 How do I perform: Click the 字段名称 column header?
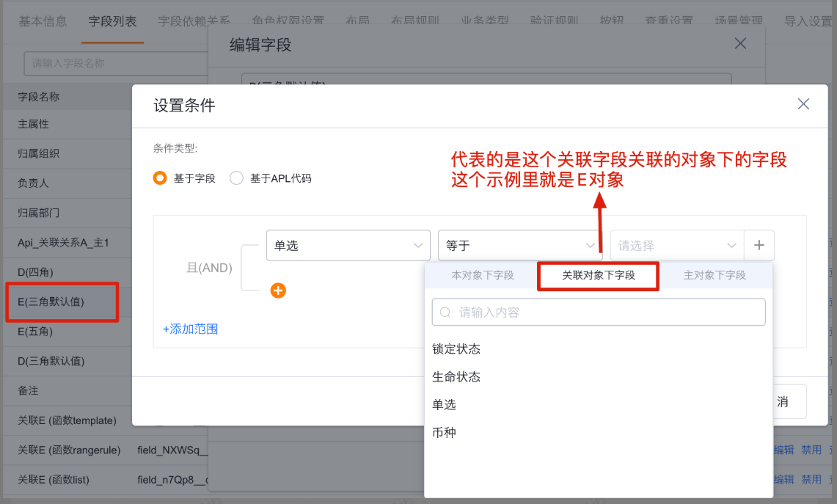click(38, 97)
